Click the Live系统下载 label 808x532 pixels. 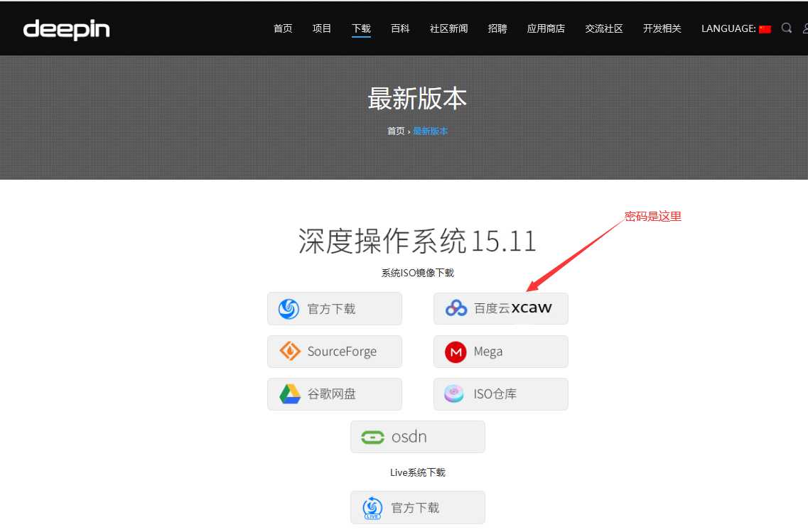[417, 472]
